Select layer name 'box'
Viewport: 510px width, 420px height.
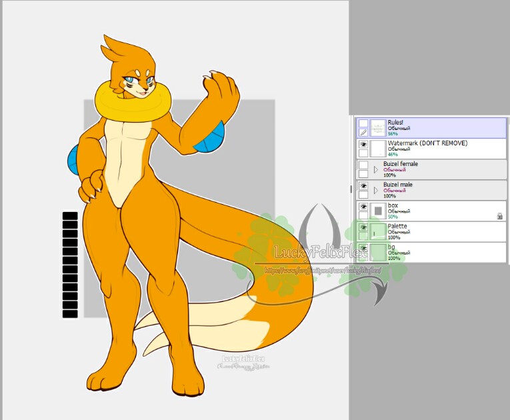tap(393, 205)
